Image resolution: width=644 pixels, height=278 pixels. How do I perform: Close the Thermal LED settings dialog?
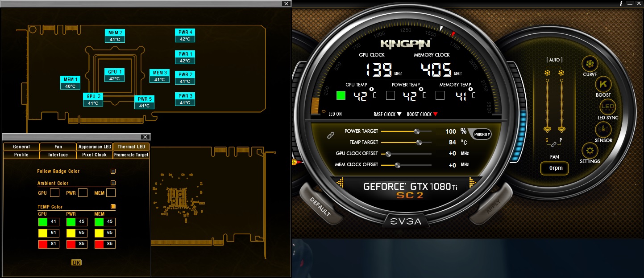pos(145,137)
